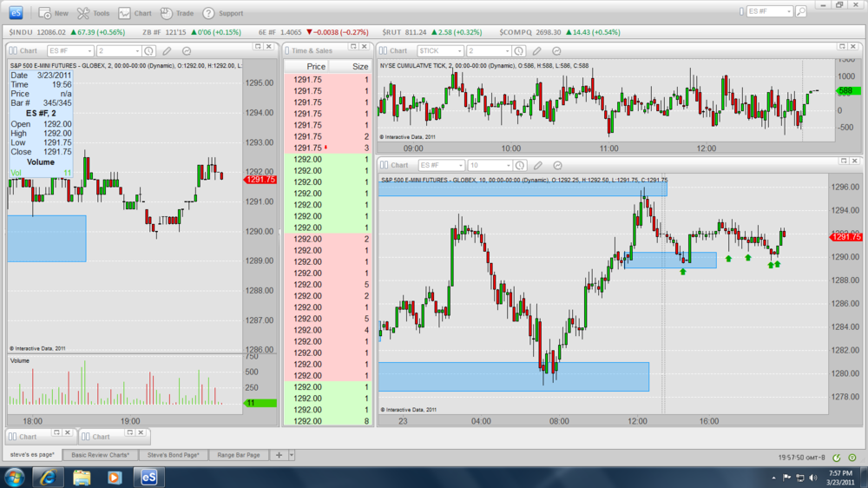Viewport: 868px width, 488px height.
Task: Open the eSignal application logo menu
Action: point(16,12)
